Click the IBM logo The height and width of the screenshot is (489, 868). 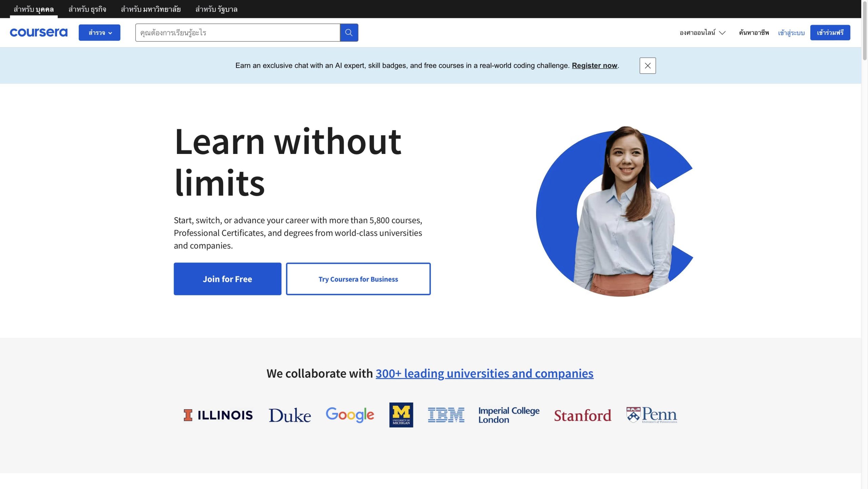[x=446, y=415]
